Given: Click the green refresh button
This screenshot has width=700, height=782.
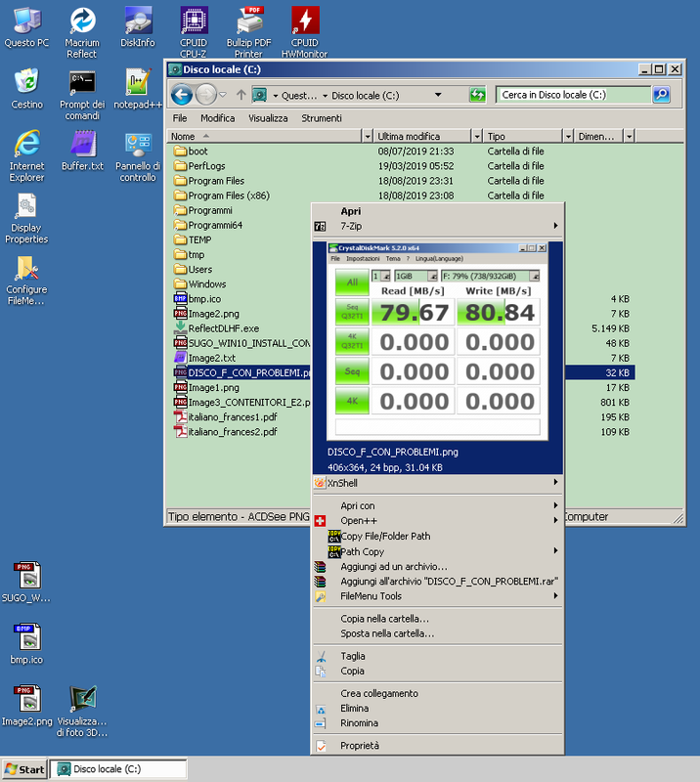Looking at the screenshot, I should [x=477, y=94].
